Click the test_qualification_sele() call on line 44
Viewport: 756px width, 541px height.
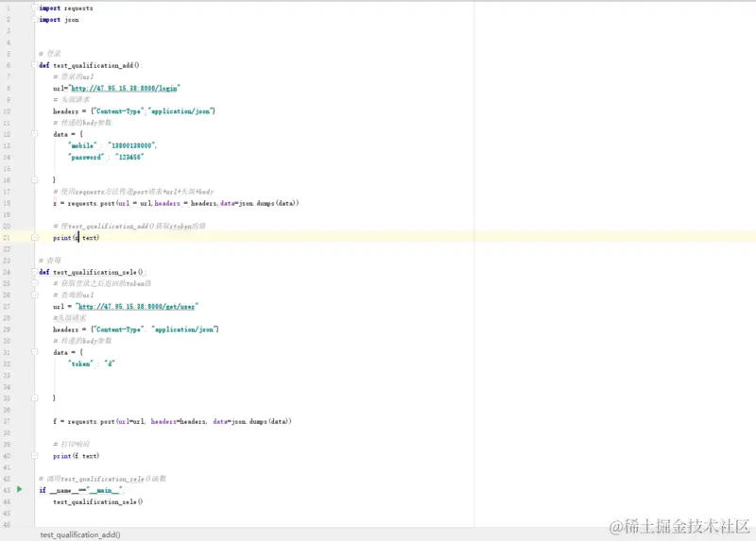(x=98, y=502)
